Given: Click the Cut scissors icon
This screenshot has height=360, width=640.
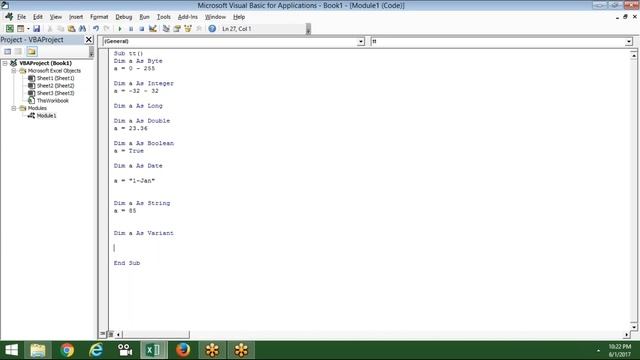Looking at the screenshot, I should coord(50,29).
